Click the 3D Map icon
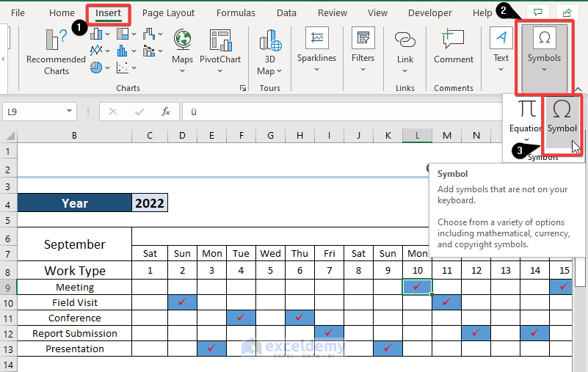This screenshot has height=372, width=588. pyautogui.click(x=270, y=40)
